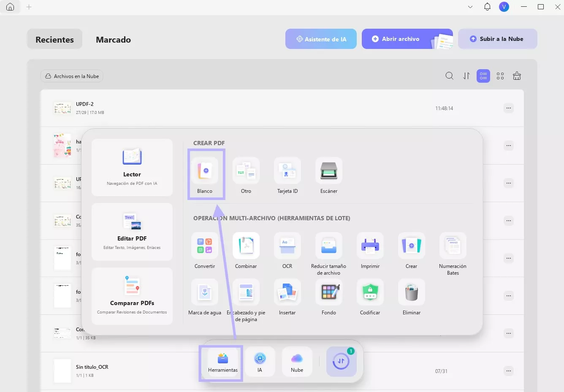Start the OCR batch tool

(287, 250)
